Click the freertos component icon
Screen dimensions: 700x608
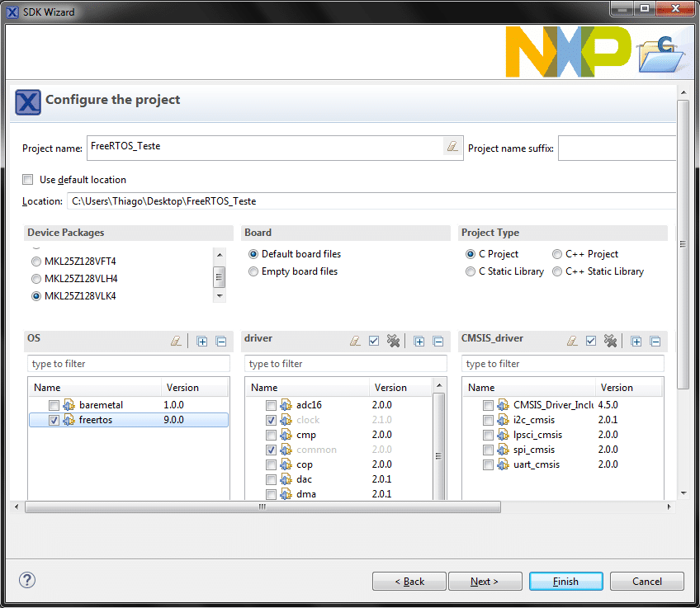coord(69,420)
